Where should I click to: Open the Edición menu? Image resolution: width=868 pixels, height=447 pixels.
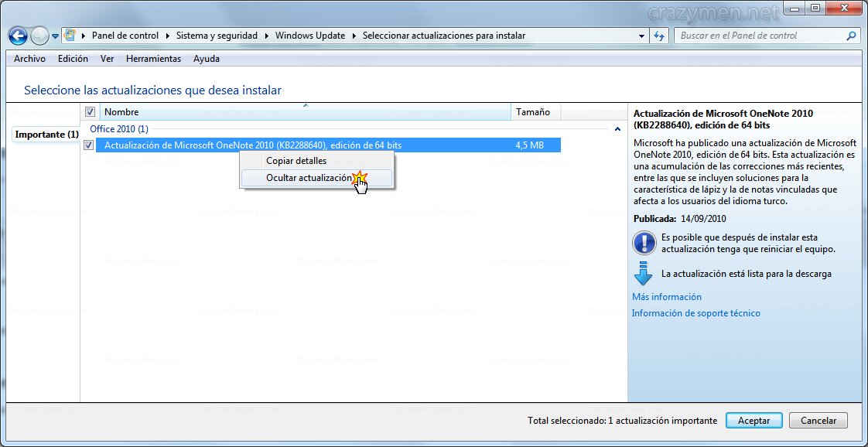click(x=73, y=59)
